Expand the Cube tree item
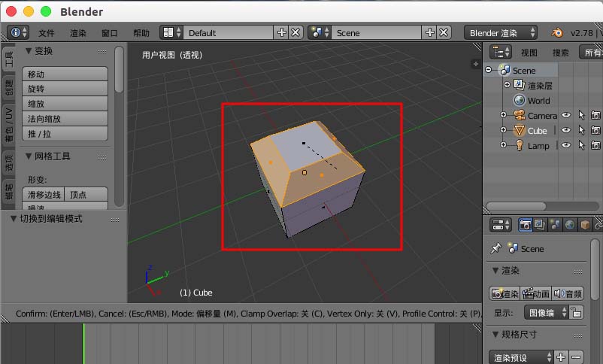 (503, 130)
